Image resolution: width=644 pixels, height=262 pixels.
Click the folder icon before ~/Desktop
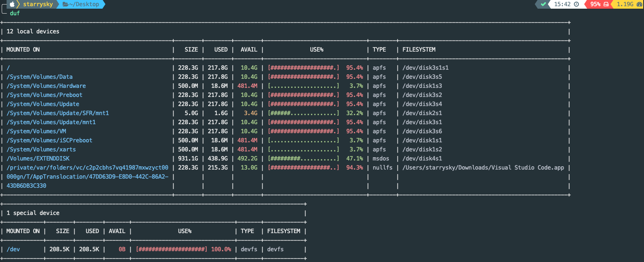point(65,4)
